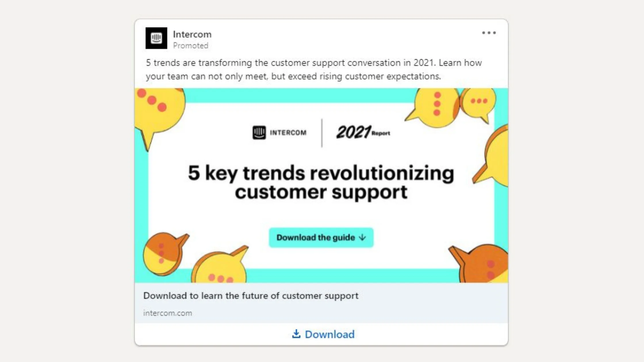This screenshot has height=362, width=644.
Task: Click the Promoted label under Intercom
Action: pos(191,45)
